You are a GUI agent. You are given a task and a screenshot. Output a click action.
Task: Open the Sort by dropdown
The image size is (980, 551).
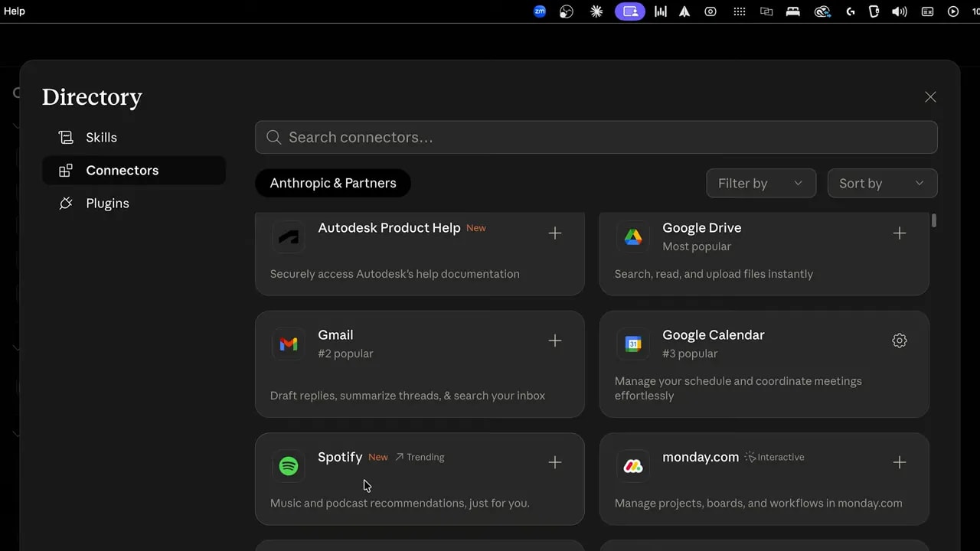click(883, 184)
